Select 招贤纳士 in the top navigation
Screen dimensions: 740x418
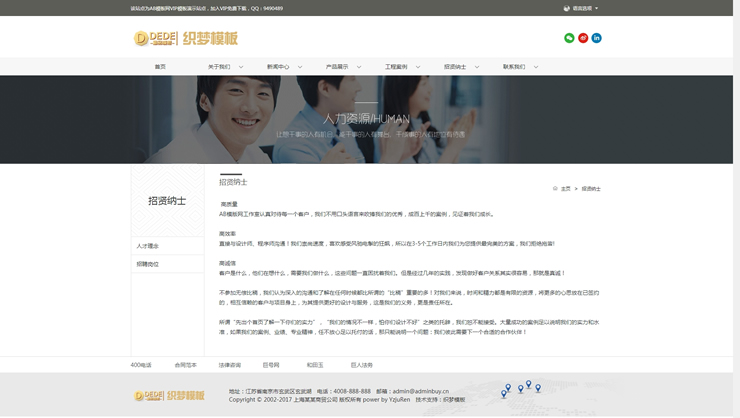click(455, 67)
